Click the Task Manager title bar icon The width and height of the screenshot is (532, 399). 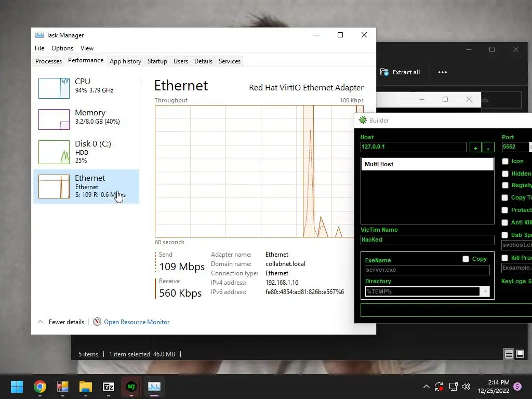[x=39, y=35]
